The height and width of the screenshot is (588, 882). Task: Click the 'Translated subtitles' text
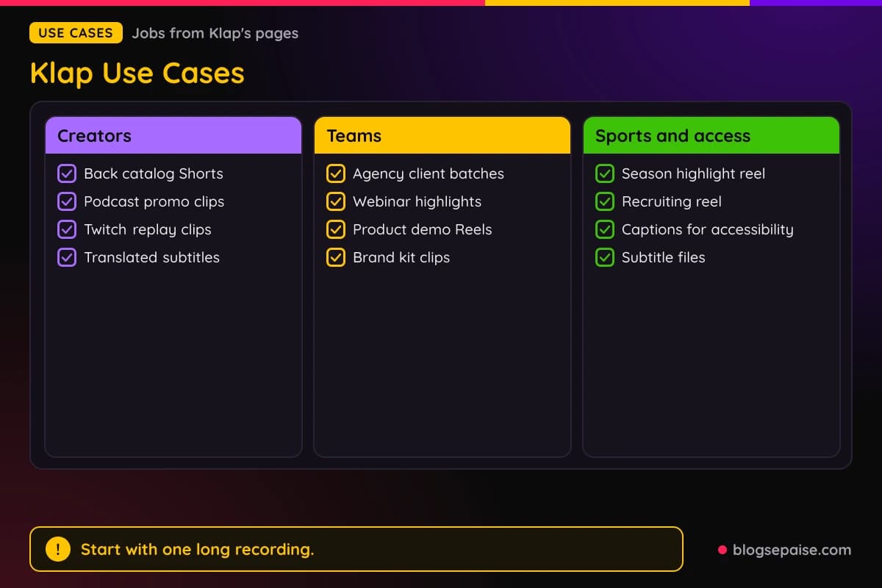coord(151,257)
